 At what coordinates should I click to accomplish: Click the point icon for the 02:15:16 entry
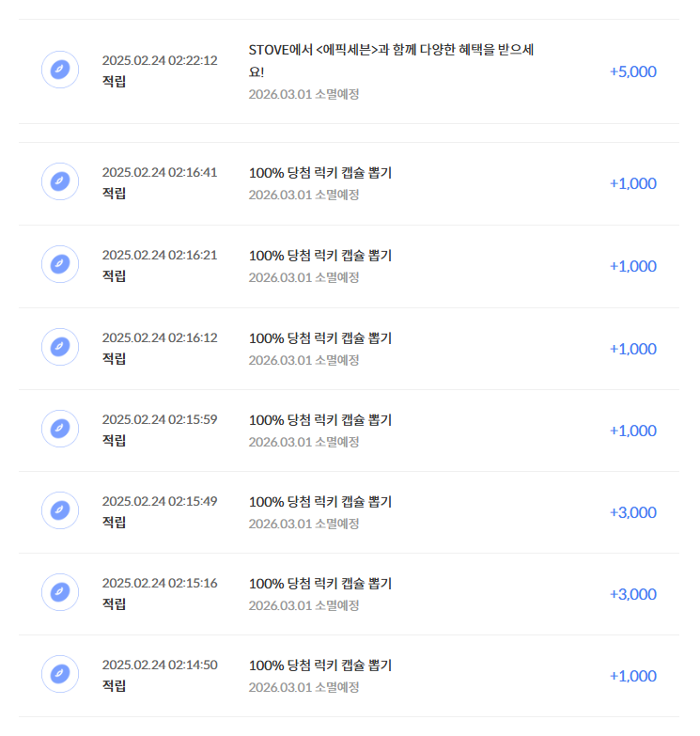[x=60, y=592]
